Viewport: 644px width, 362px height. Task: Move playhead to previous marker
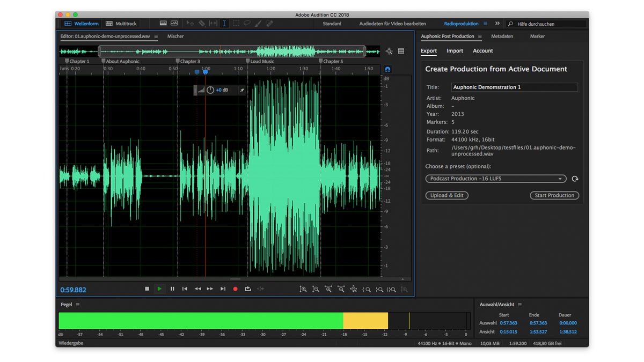[x=185, y=289]
